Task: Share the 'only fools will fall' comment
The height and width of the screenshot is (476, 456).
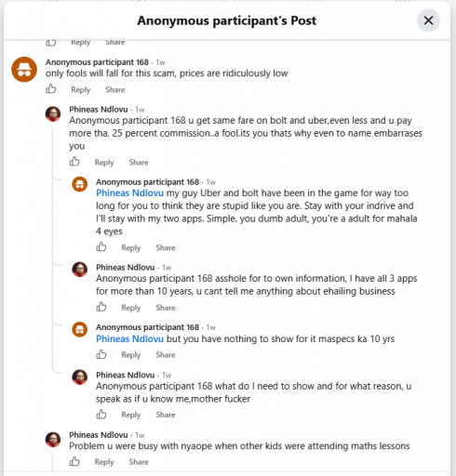Action: (x=115, y=90)
